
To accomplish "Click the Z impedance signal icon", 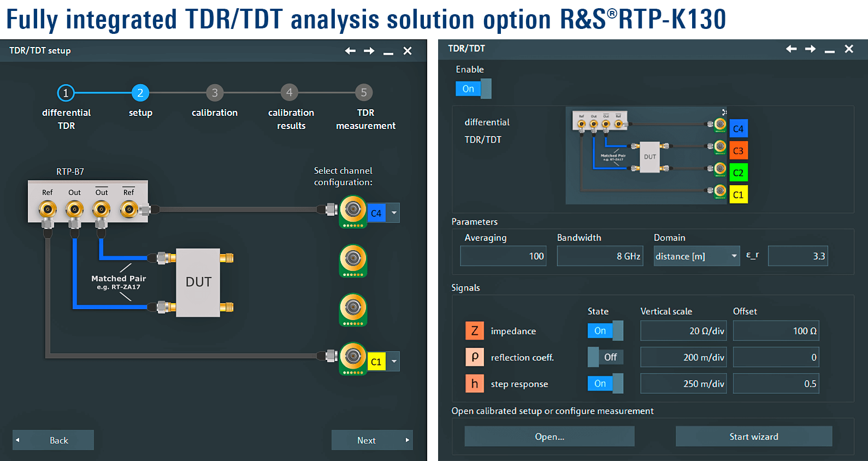I will (475, 330).
